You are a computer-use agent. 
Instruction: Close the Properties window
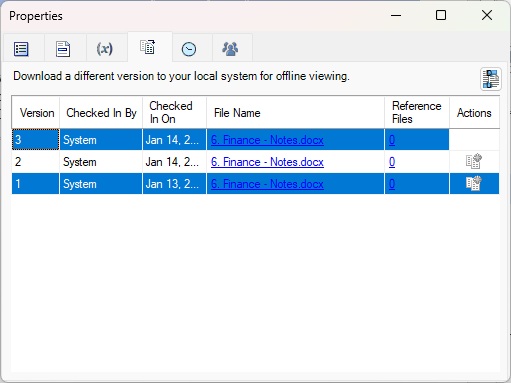pos(487,15)
